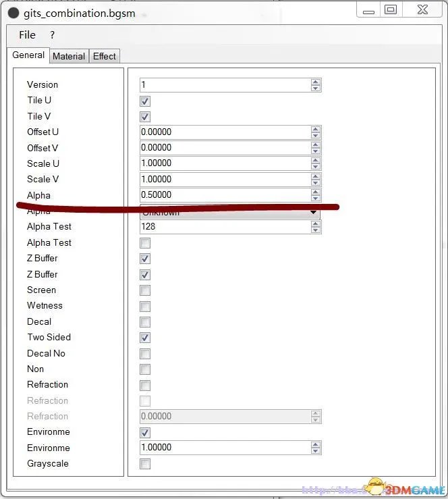This screenshot has width=448, height=499.
Task: Toggle the Decal checkbox
Action: (x=145, y=322)
